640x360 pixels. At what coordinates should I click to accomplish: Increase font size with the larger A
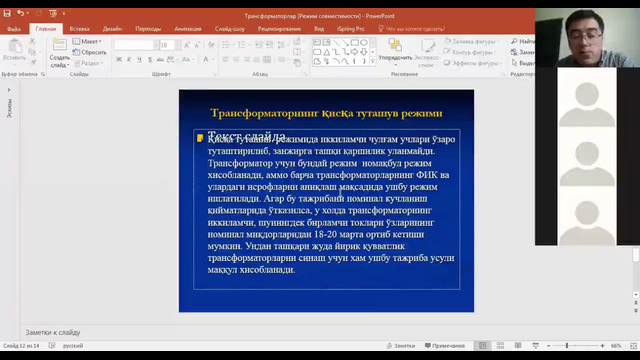coord(187,45)
